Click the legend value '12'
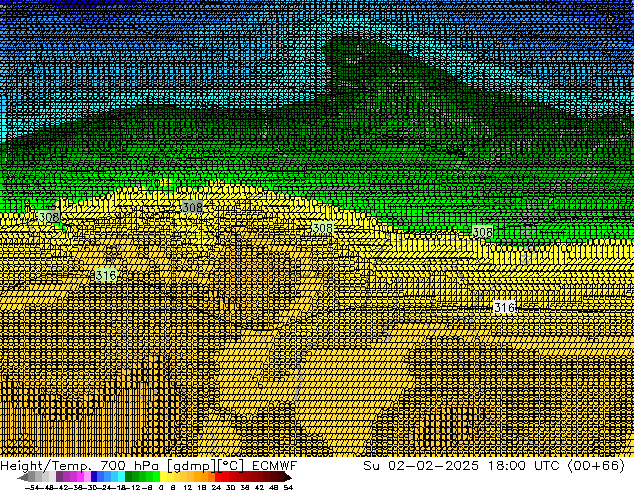Image resolution: width=634 pixels, height=490 pixels. coord(188,487)
